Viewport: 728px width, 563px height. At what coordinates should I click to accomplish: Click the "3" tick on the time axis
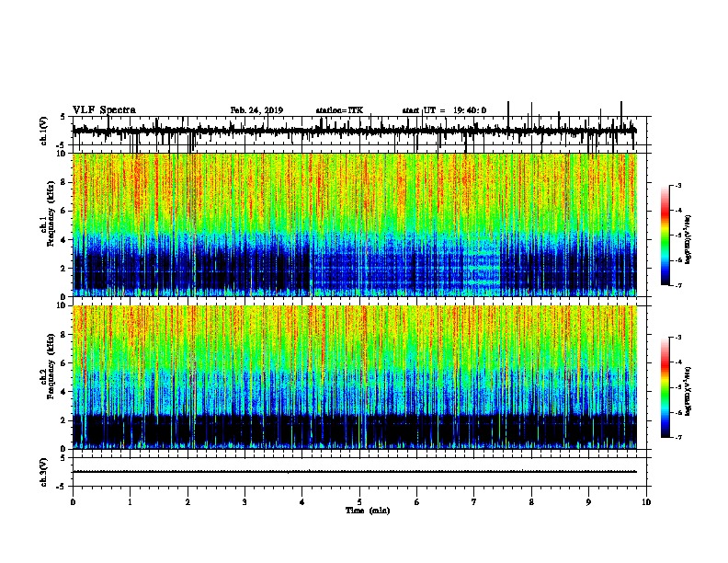point(245,502)
